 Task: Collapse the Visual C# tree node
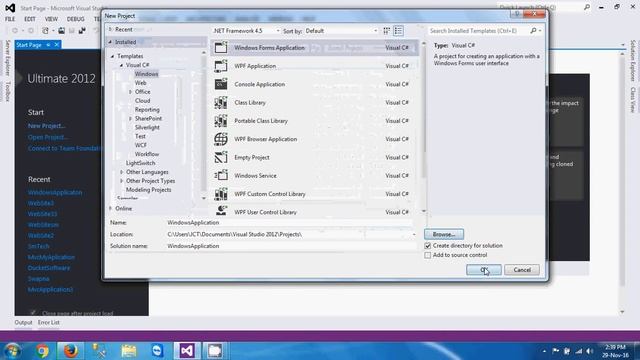pyautogui.click(x=121, y=65)
